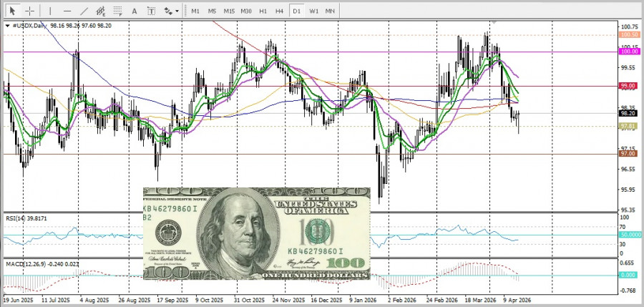
Task: Click the H1 timeframe button
Action: pos(263,11)
